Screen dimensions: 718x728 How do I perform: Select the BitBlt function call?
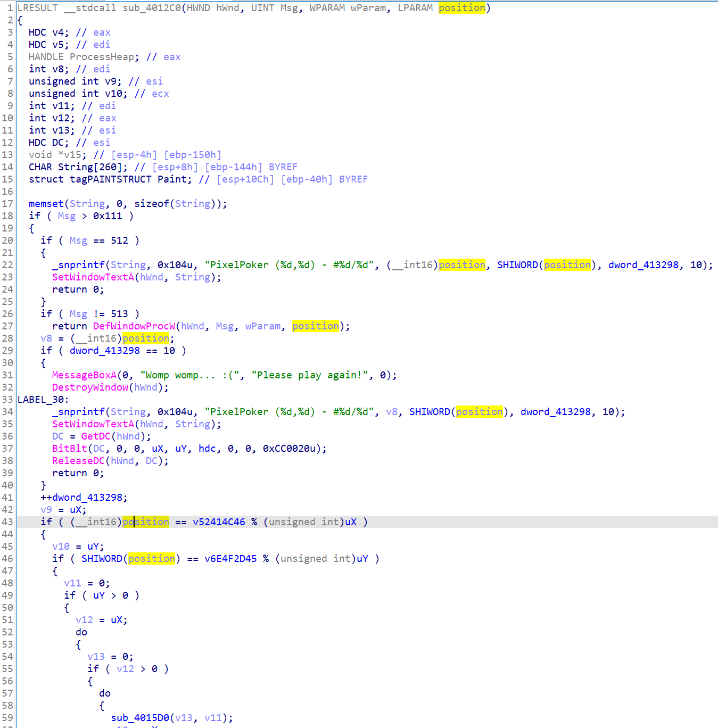tap(69, 449)
